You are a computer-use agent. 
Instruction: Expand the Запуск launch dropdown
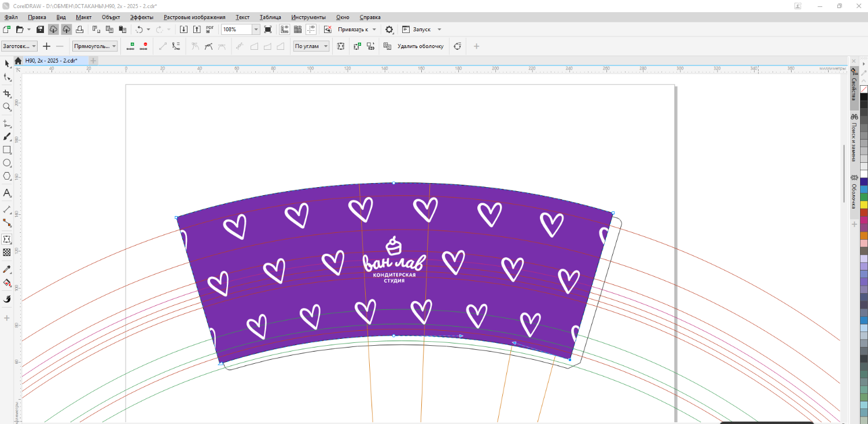[439, 29]
